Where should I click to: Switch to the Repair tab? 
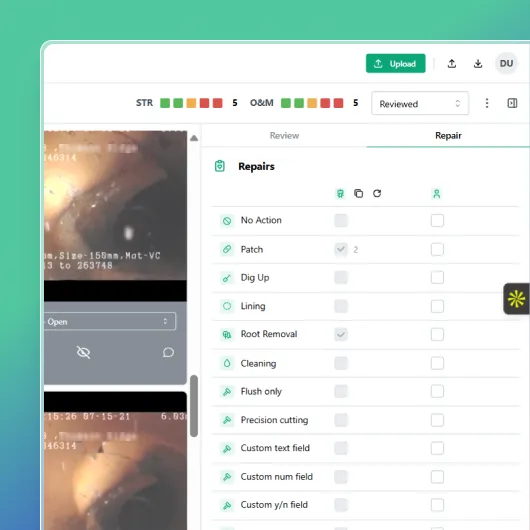448,136
